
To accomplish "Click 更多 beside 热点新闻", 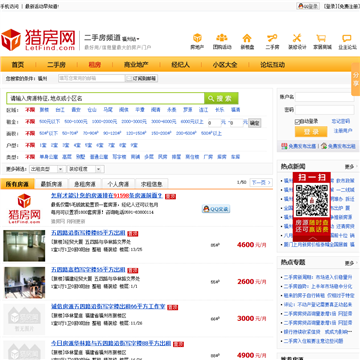I will click(350, 167).
